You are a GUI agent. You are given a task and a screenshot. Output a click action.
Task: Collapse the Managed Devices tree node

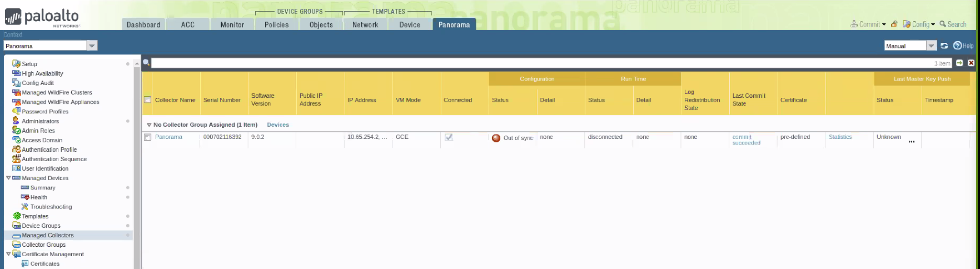point(8,178)
